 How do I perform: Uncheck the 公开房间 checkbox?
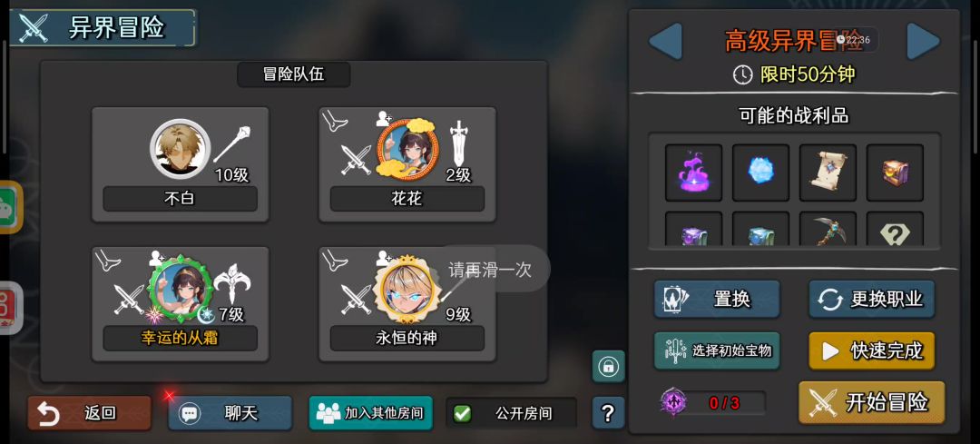coord(463,413)
